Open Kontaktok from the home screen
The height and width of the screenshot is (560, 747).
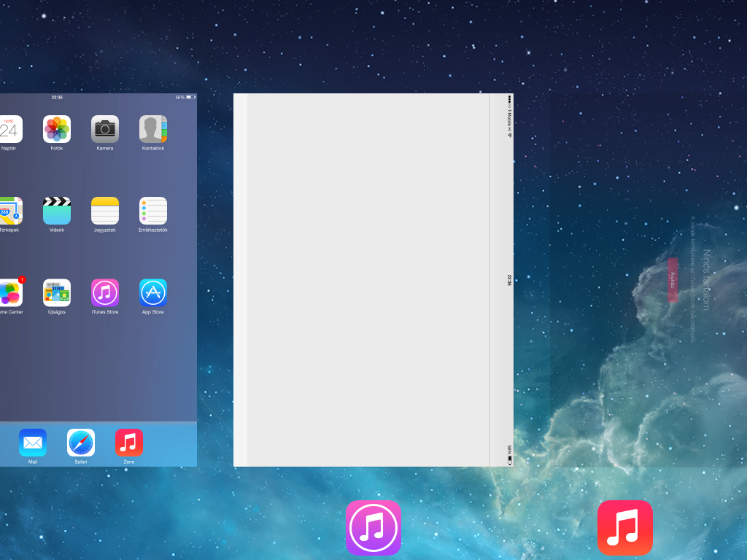tap(153, 129)
